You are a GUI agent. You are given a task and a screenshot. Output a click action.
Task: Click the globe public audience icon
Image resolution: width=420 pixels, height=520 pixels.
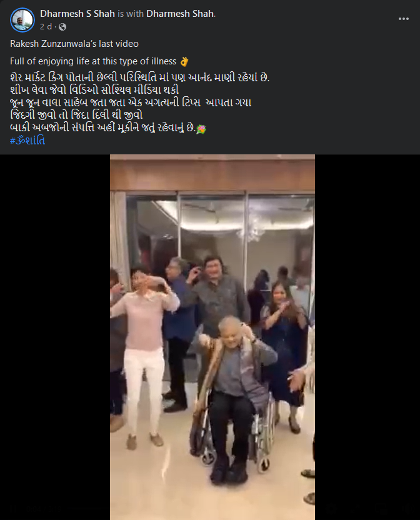point(62,27)
